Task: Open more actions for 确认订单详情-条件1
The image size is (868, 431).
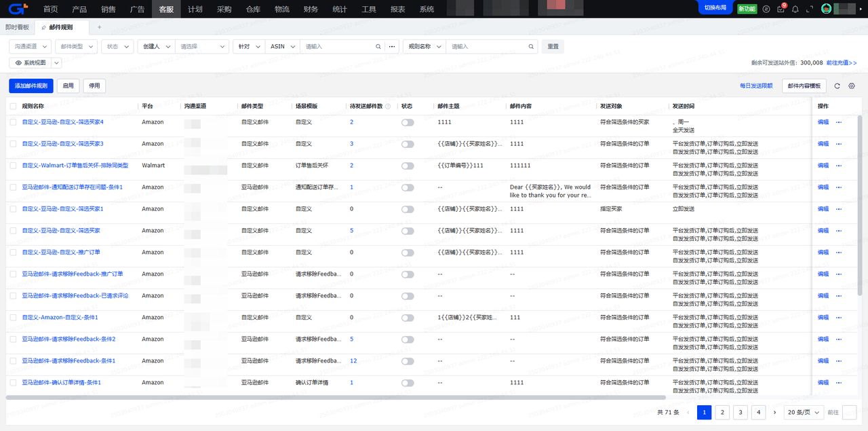Action: coord(839,383)
